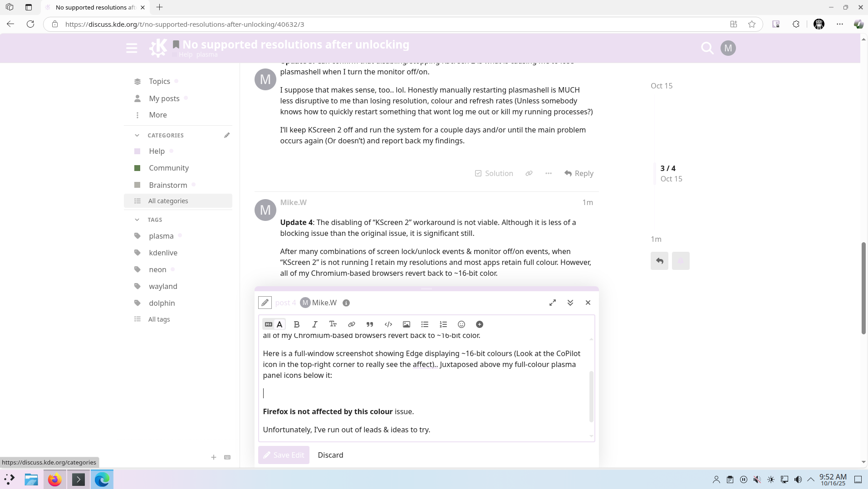
Task: Apply italic formatting in composer
Action: coord(314,324)
